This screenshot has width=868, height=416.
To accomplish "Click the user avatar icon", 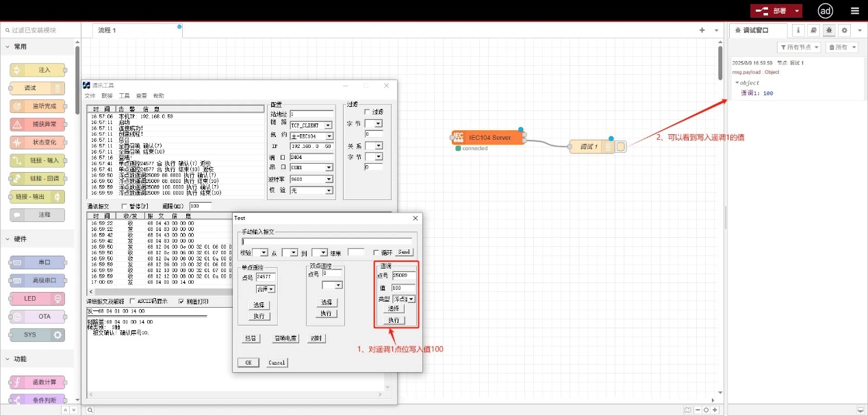I will click(826, 11).
